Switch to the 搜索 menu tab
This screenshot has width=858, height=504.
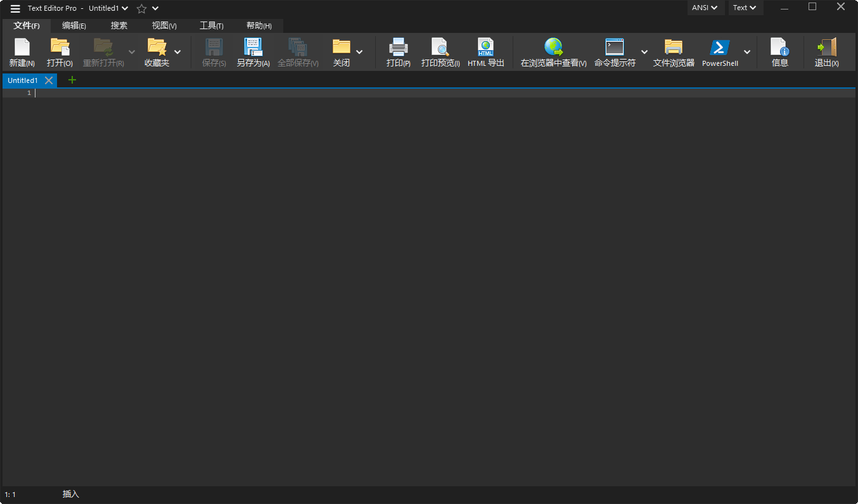click(118, 25)
